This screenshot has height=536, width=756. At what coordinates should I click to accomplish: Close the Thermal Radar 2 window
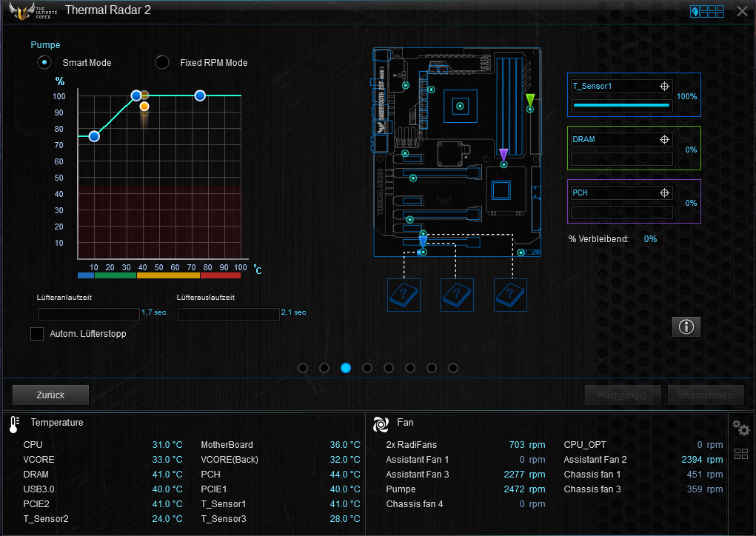click(x=743, y=11)
